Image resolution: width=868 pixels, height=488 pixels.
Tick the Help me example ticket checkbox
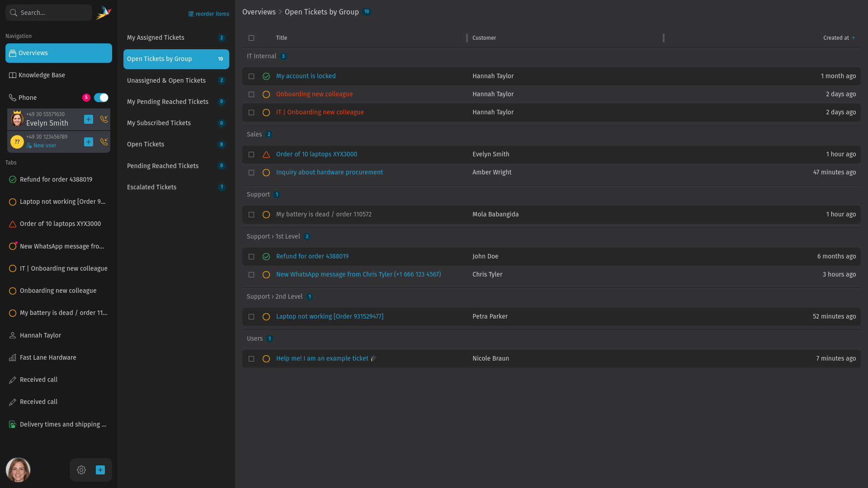click(x=251, y=359)
